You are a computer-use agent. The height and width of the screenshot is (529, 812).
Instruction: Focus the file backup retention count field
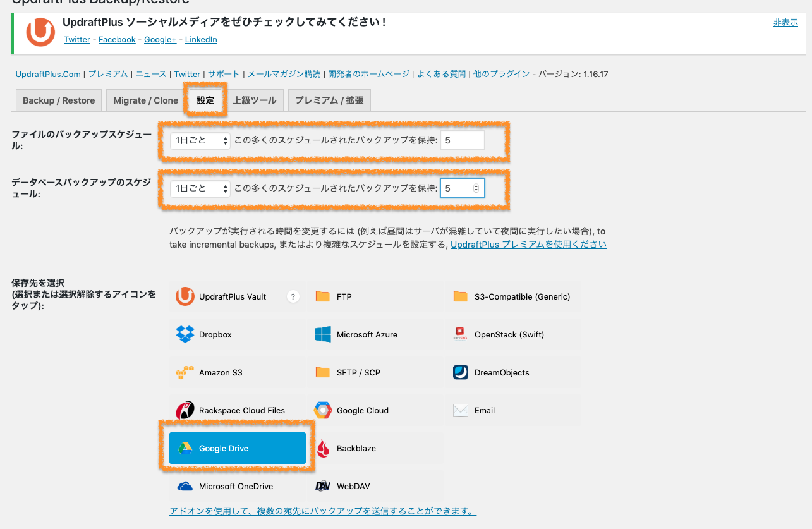[463, 140]
